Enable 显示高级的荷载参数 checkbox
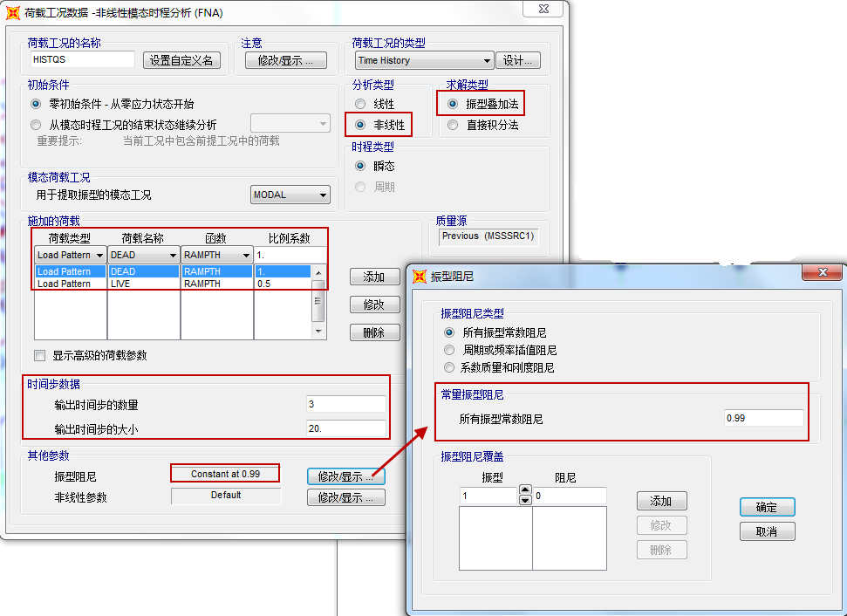This screenshot has width=847, height=616. 39,355
